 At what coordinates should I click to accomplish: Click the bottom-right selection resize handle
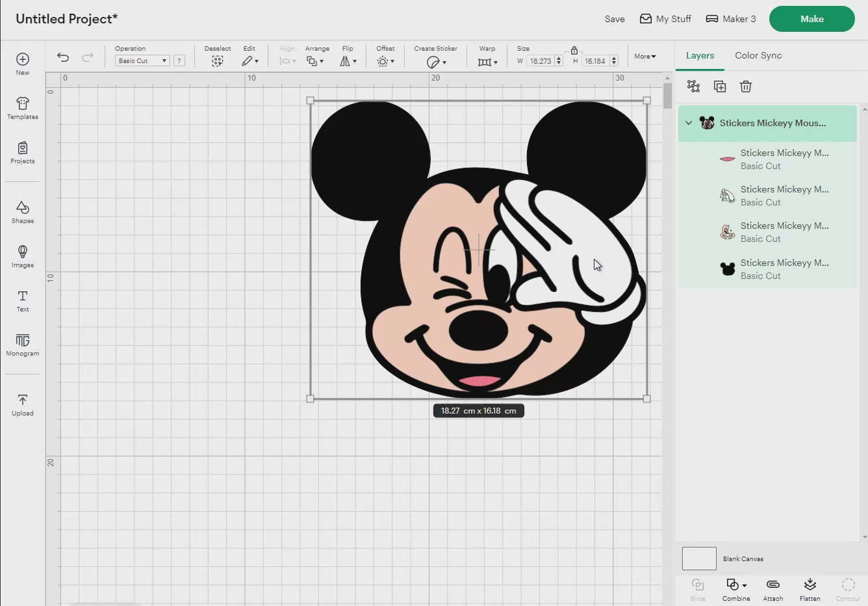(x=646, y=399)
